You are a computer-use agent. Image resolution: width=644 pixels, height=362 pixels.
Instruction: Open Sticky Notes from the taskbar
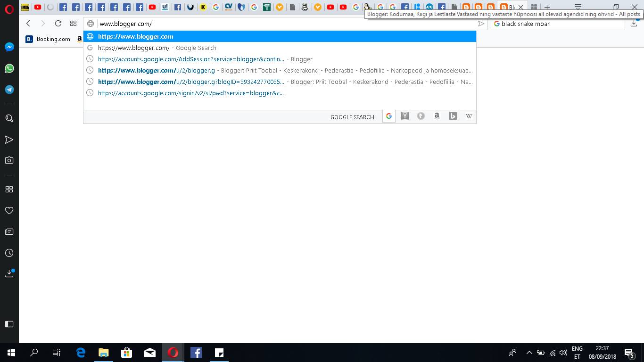click(x=219, y=353)
